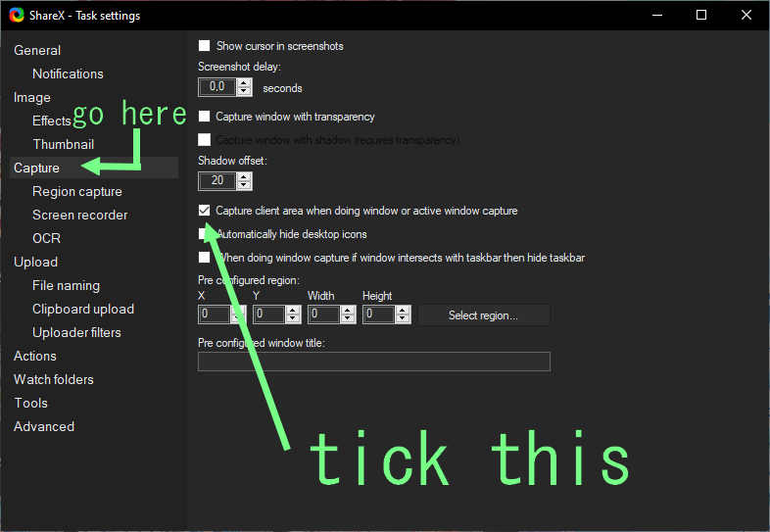Open the Upload settings section

(x=36, y=262)
